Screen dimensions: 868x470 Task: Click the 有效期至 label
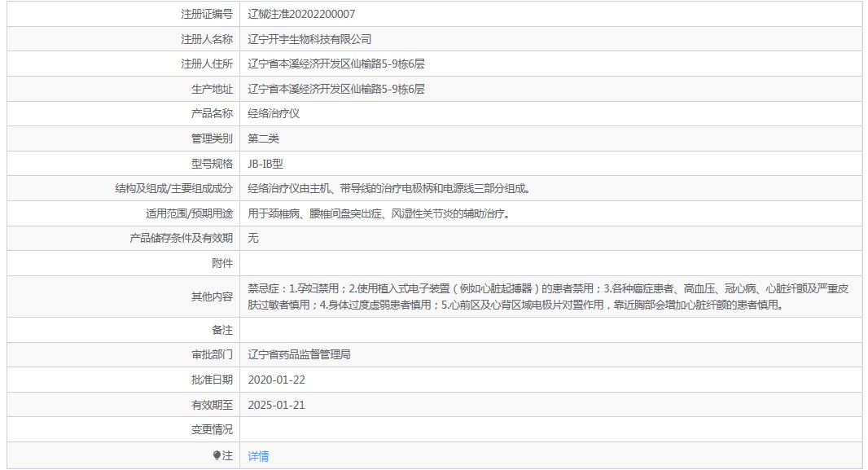[x=212, y=405]
